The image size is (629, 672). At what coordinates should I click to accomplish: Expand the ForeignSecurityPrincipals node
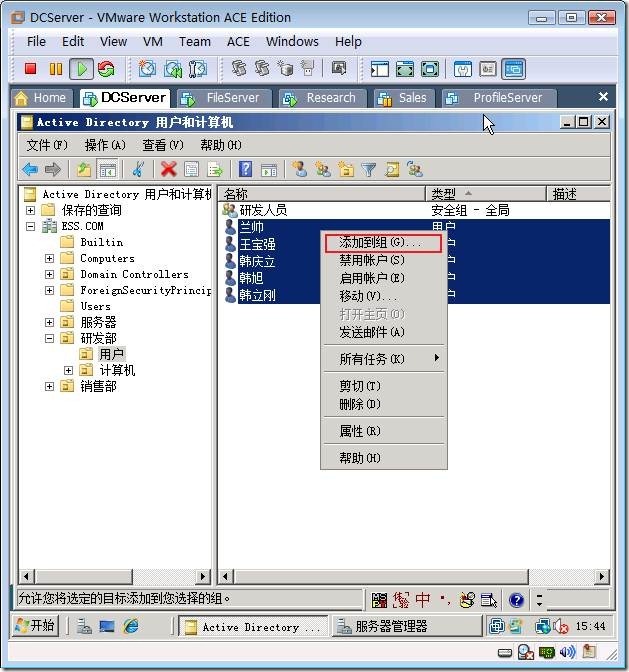tap(49, 291)
